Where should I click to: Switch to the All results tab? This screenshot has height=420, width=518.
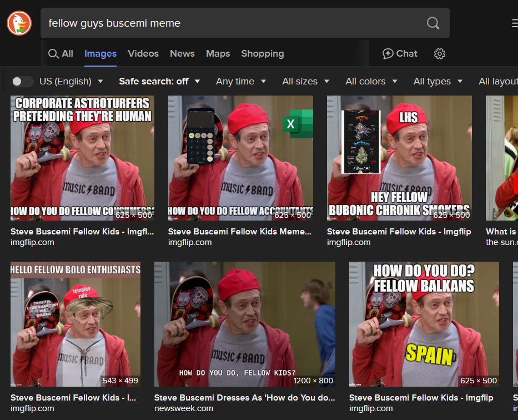(x=61, y=54)
